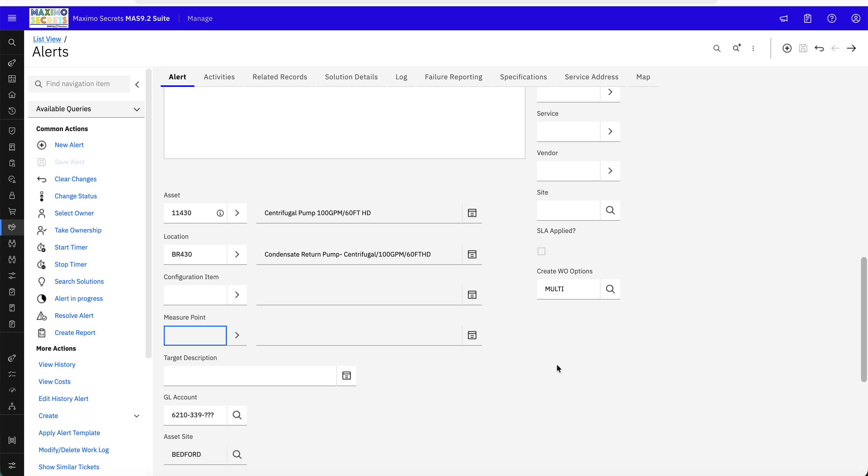Click the announcements megaphone icon
The height and width of the screenshot is (476, 868).
(x=784, y=18)
